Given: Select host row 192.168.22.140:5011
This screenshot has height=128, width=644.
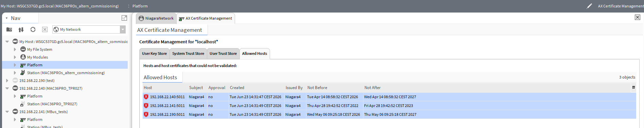Looking at the screenshot, I should pos(389,97).
